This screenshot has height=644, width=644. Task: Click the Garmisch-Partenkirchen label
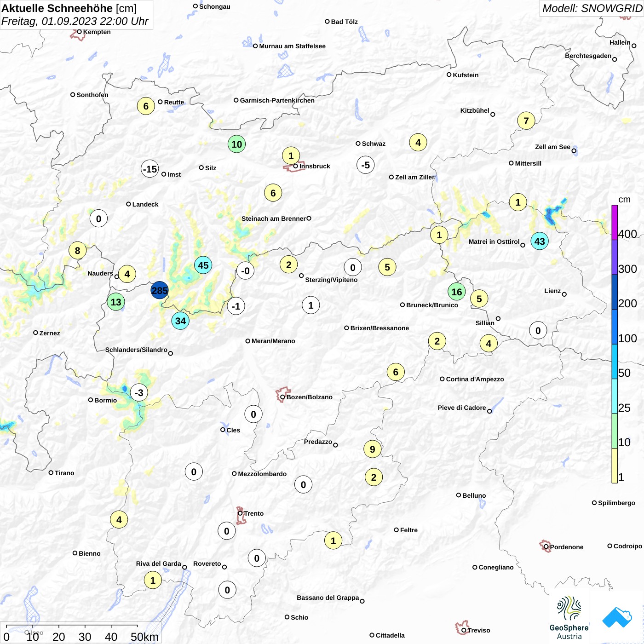pos(277,100)
